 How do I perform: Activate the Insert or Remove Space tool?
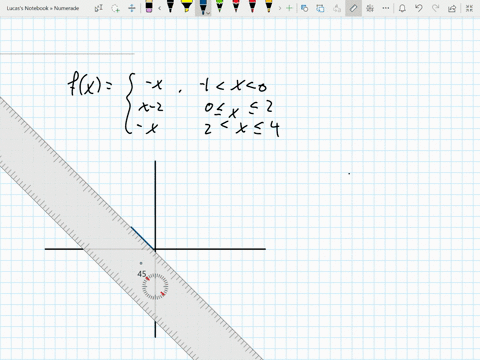(132, 8)
